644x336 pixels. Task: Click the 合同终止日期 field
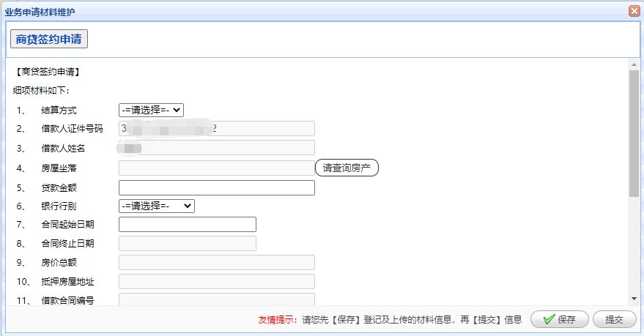(x=187, y=244)
